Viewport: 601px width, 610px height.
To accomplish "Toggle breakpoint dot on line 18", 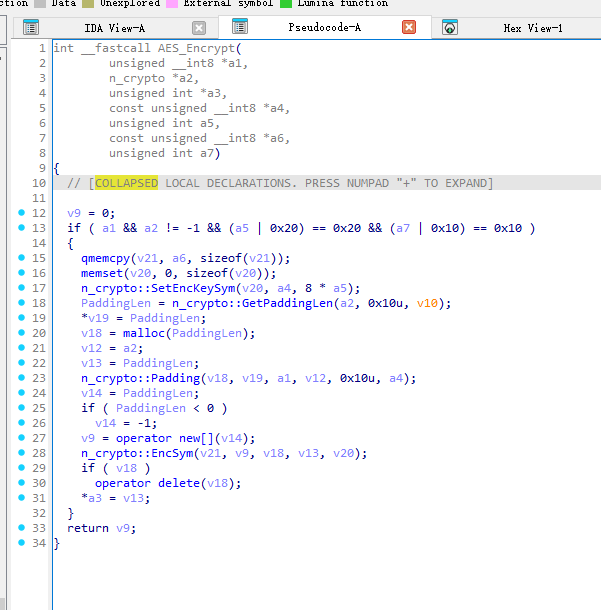I will coord(21,302).
